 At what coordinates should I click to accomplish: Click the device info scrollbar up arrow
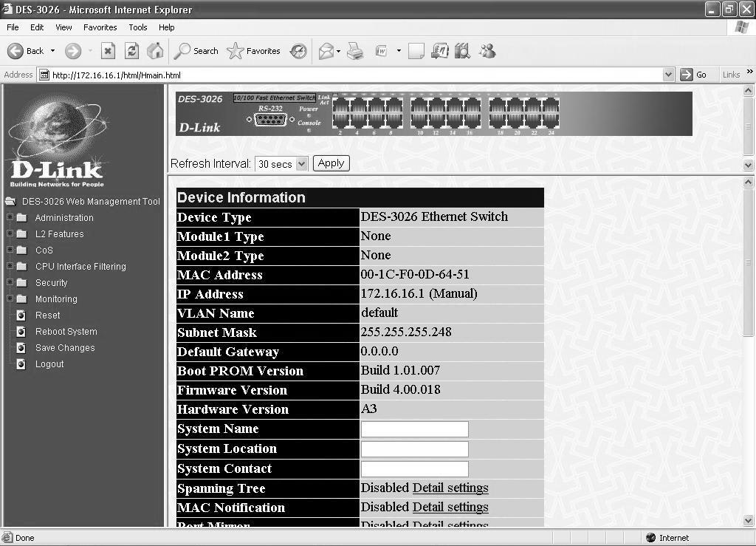[x=749, y=182]
